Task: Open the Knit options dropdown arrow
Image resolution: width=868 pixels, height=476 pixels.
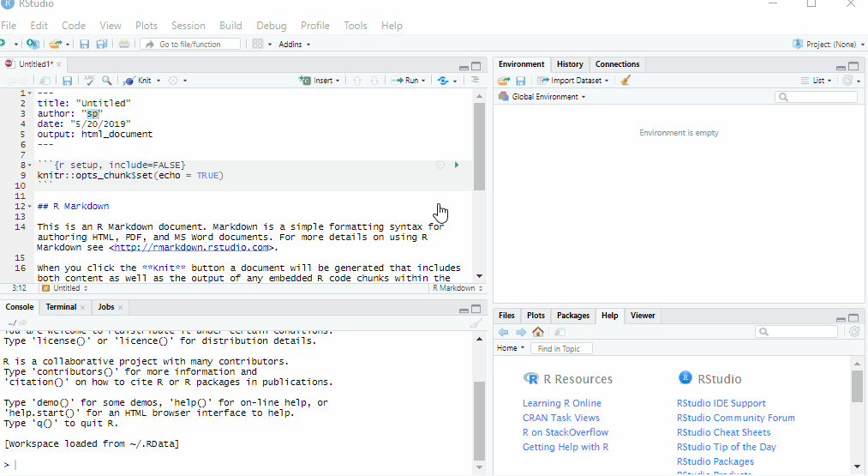Action: [x=159, y=81]
